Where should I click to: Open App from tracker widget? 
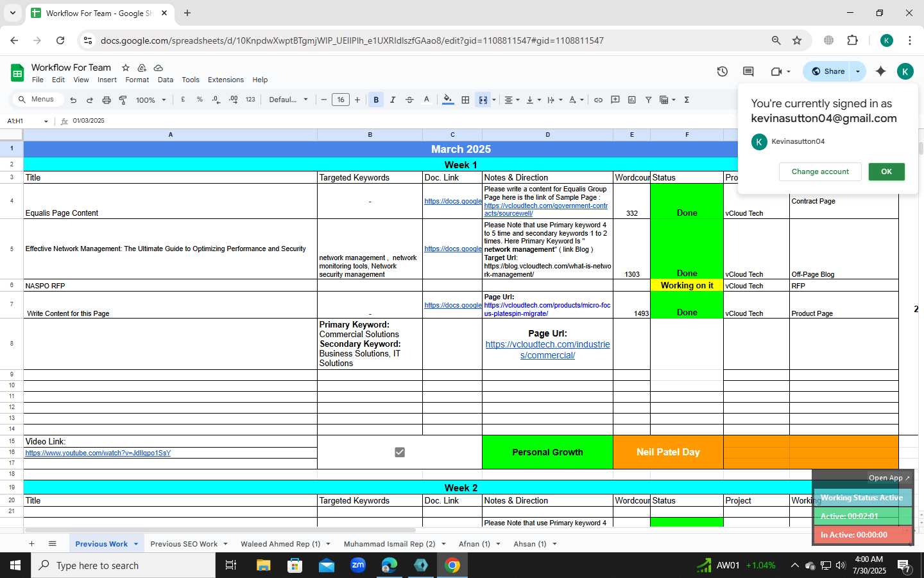pyautogui.click(x=889, y=478)
